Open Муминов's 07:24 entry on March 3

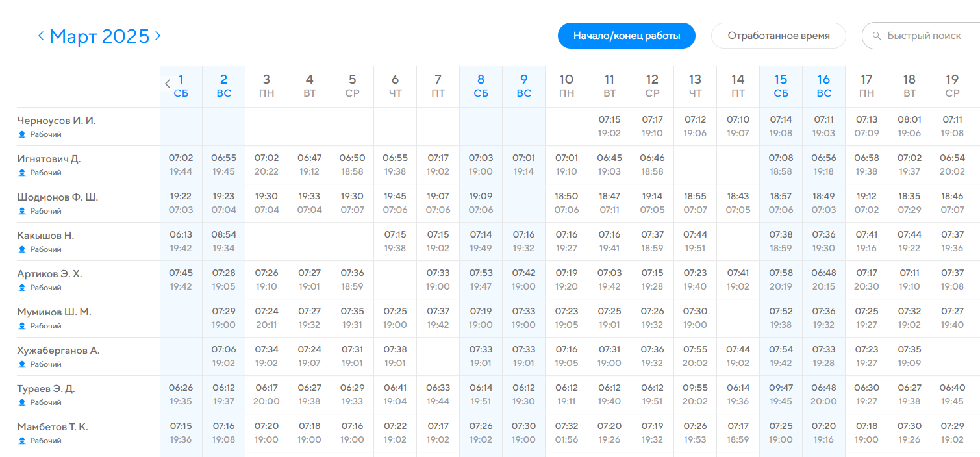tap(266, 318)
